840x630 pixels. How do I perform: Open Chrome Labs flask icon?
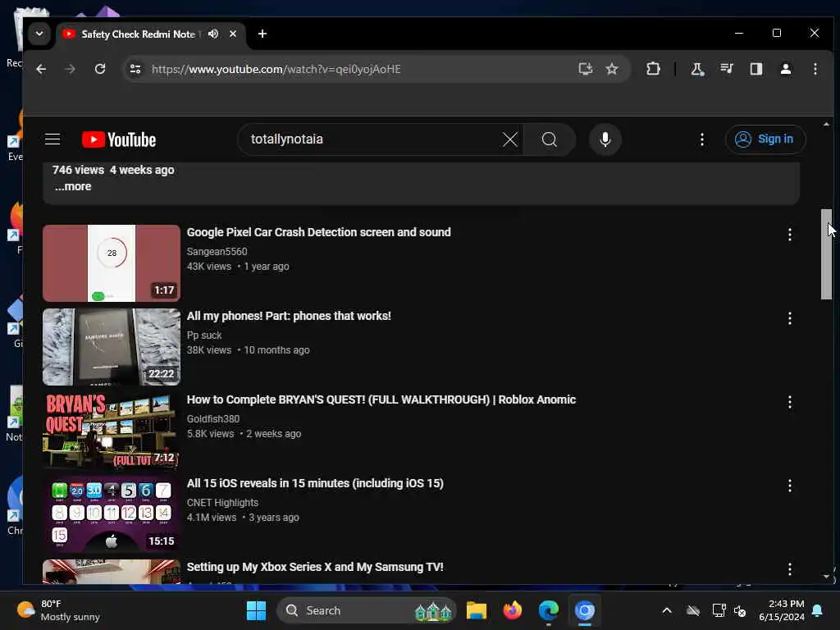click(x=697, y=69)
